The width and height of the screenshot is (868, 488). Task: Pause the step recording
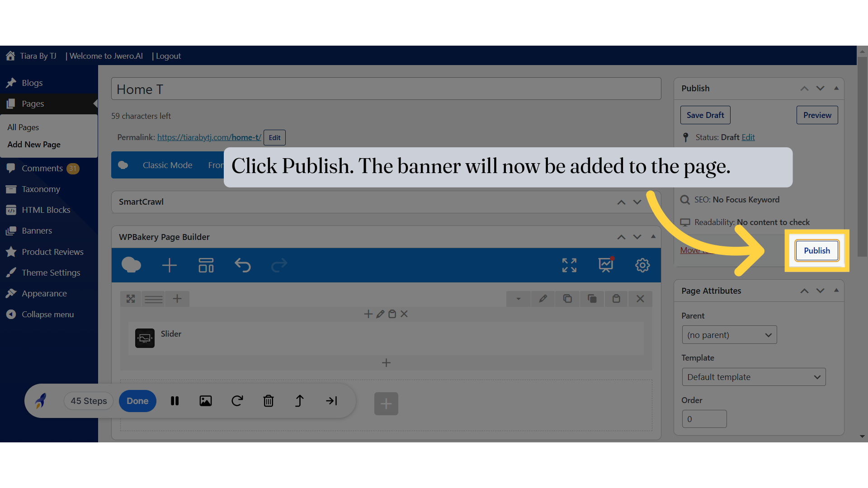(175, 401)
